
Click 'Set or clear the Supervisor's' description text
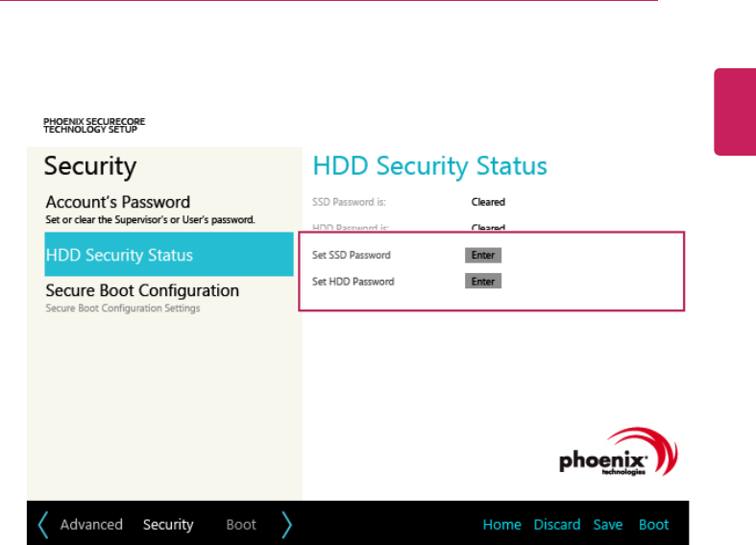[150, 220]
